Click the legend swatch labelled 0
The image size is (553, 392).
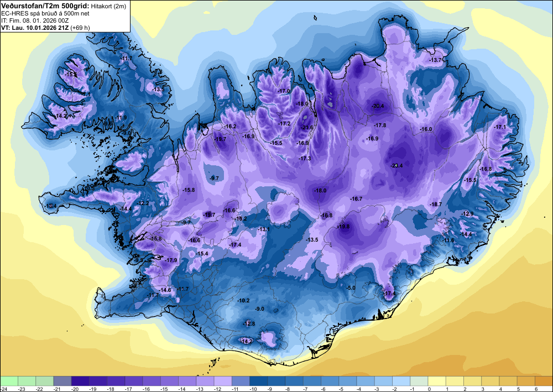[x=437, y=381]
